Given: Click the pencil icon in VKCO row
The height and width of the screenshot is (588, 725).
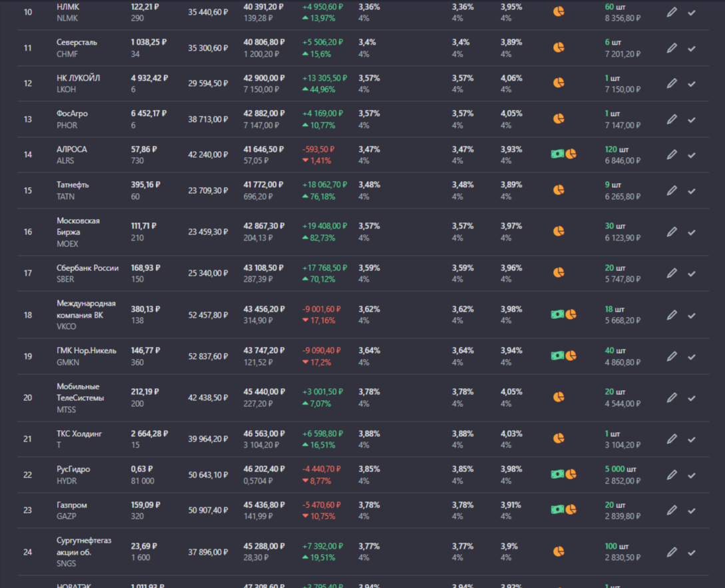Looking at the screenshot, I should coord(672,316).
